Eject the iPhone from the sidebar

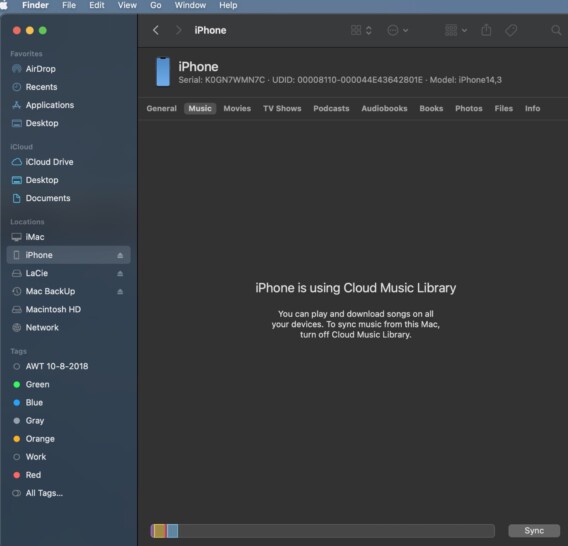pyautogui.click(x=120, y=255)
